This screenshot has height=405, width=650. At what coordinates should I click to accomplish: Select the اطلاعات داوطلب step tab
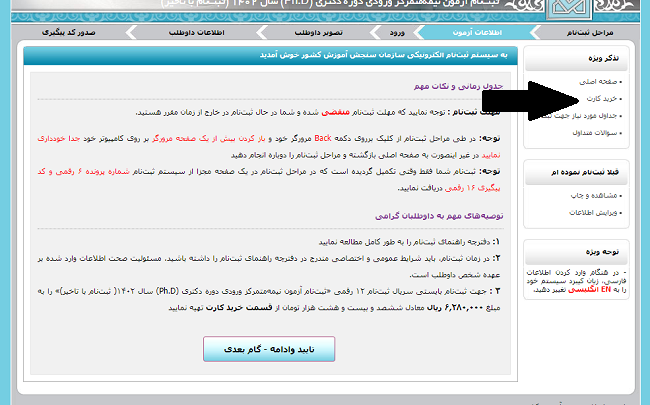[196, 32]
